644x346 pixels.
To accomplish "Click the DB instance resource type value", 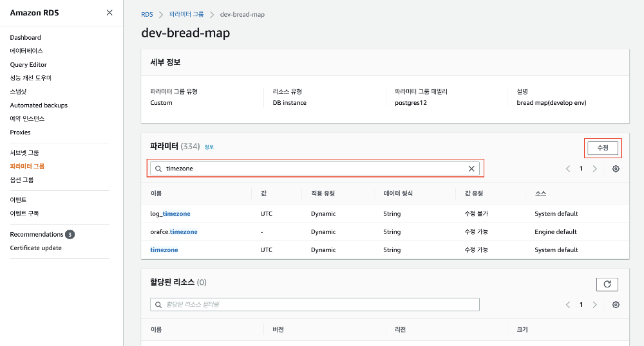I will [x=290, y=103].
